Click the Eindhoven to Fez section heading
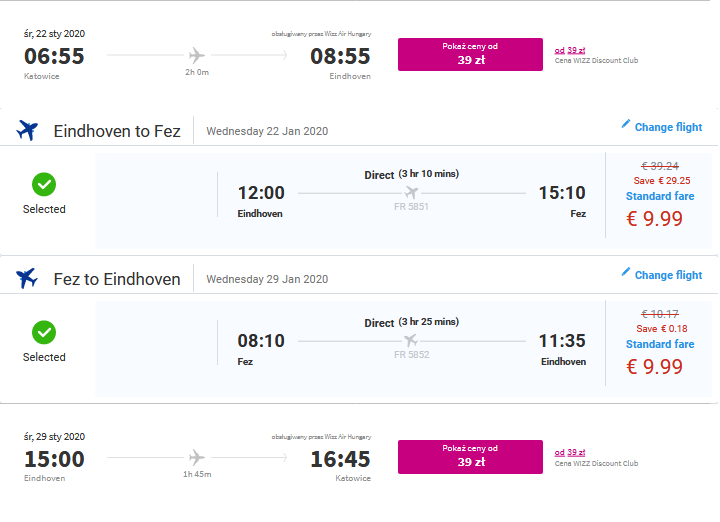The width and height of the screenshot is (720, 522). [x=117, y=131]
